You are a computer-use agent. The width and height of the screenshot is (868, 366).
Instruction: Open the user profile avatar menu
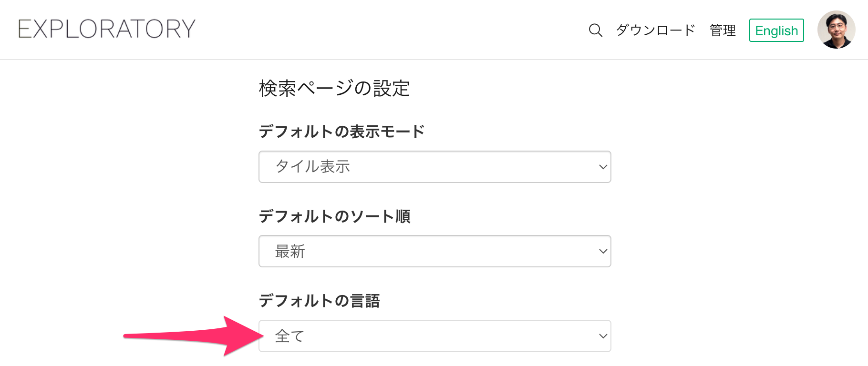[x=836, y=30]
